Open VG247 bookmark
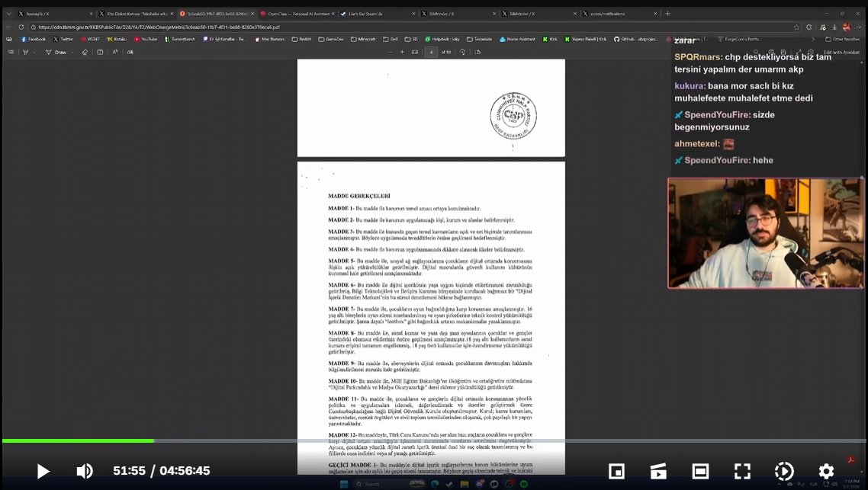This screenshot has height=490, width=868. [x=90, y=40]
